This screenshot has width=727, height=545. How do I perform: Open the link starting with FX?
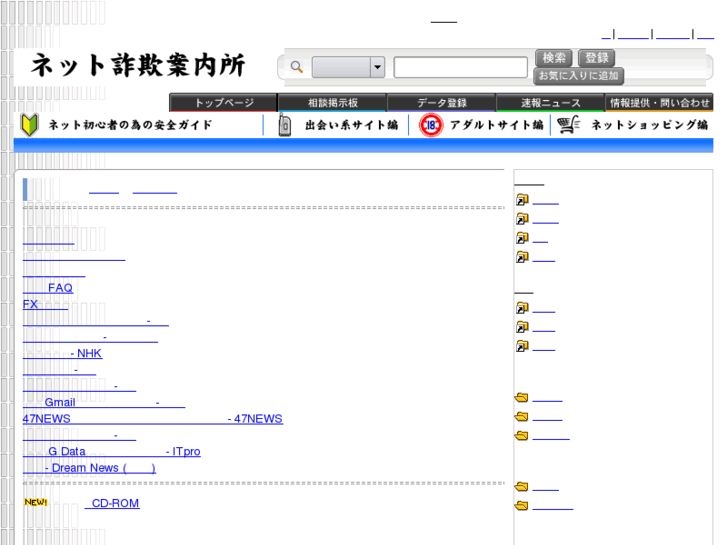coord(45,304)
